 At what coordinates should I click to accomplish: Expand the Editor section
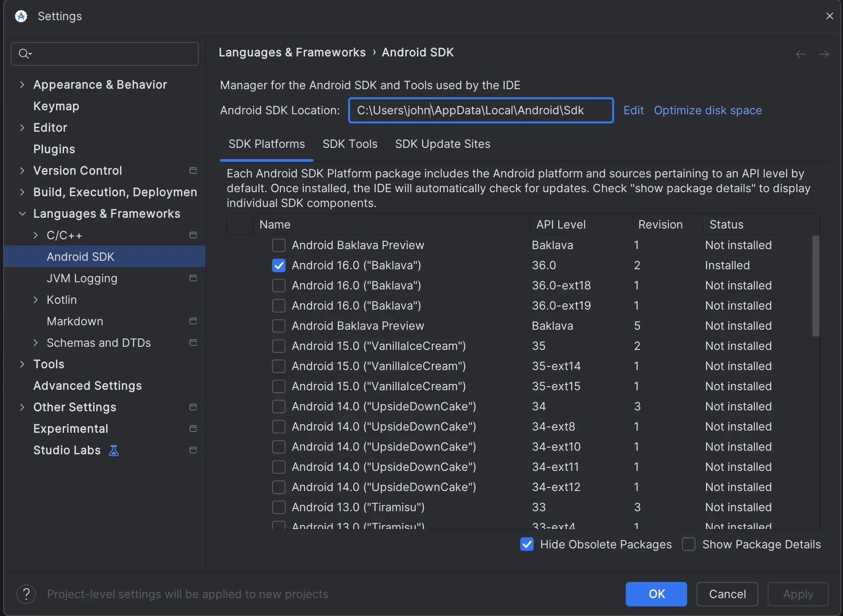coord(22,128)
